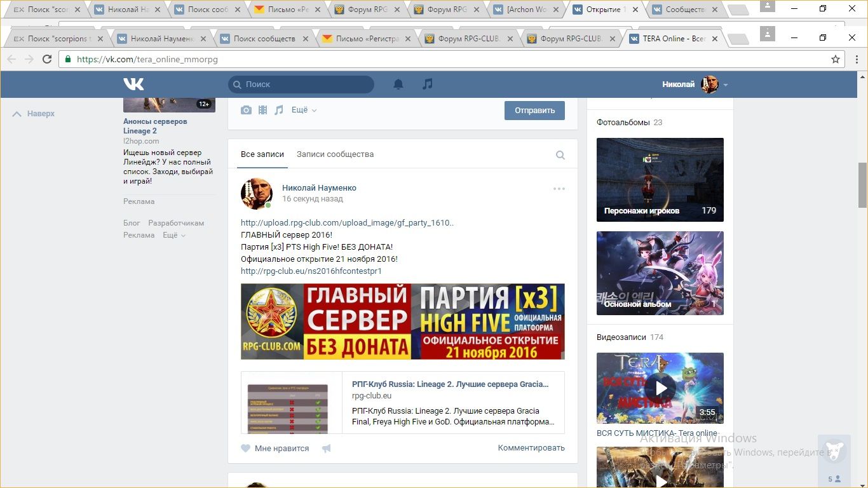The height and width of the screenshot is (488, 868).
Task: Click the text "Официальное открытие 21 ноября 2016!"
Action: click(319, 259)
